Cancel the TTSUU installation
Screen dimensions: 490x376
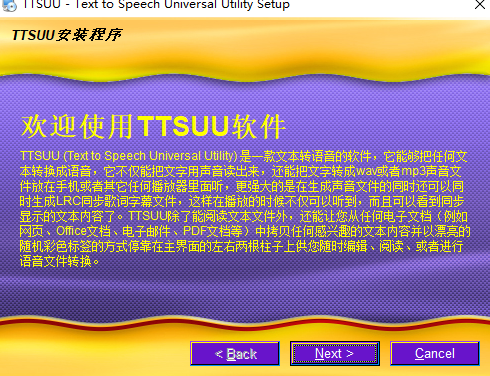435,354
